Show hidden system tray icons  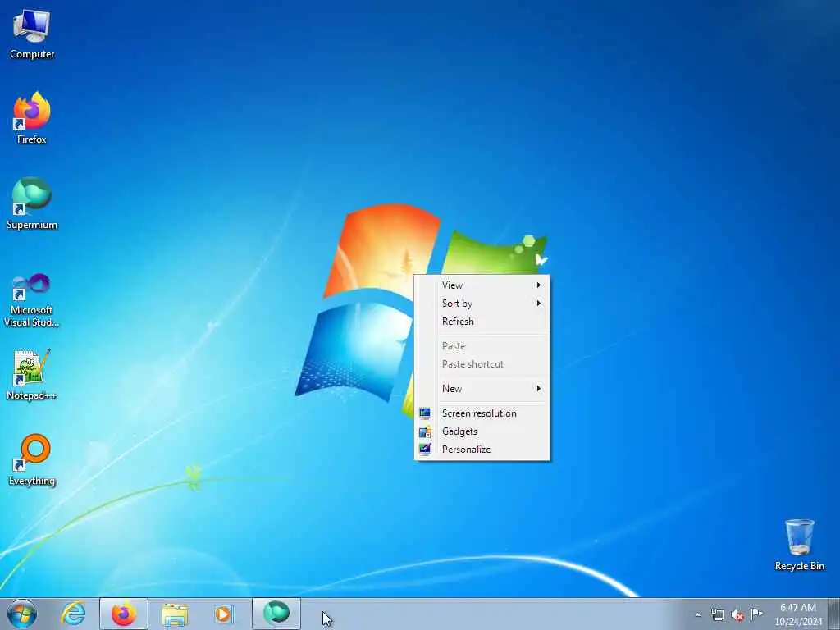(697, 614)
